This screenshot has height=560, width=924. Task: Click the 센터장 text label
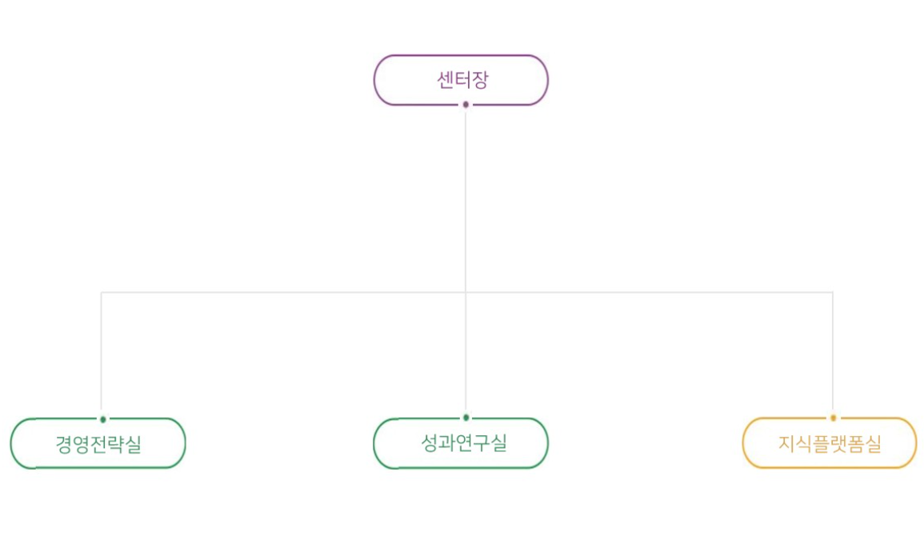[x=462, y=80]
